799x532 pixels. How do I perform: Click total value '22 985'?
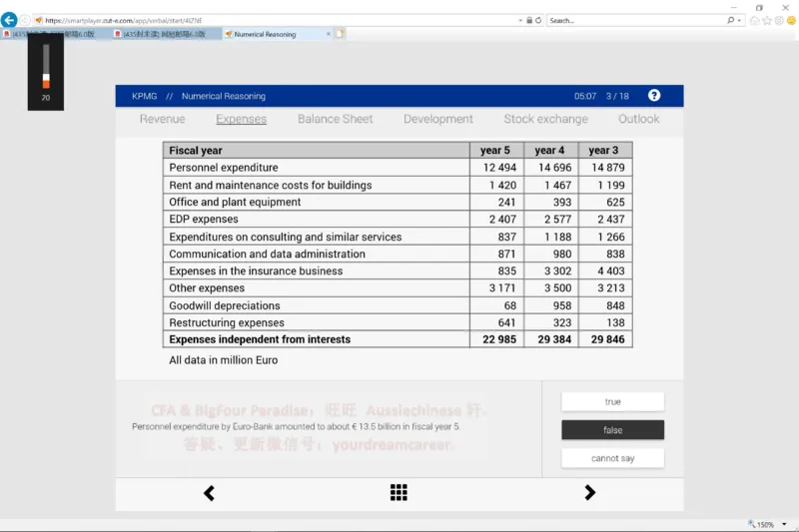[x=499, y=339]
